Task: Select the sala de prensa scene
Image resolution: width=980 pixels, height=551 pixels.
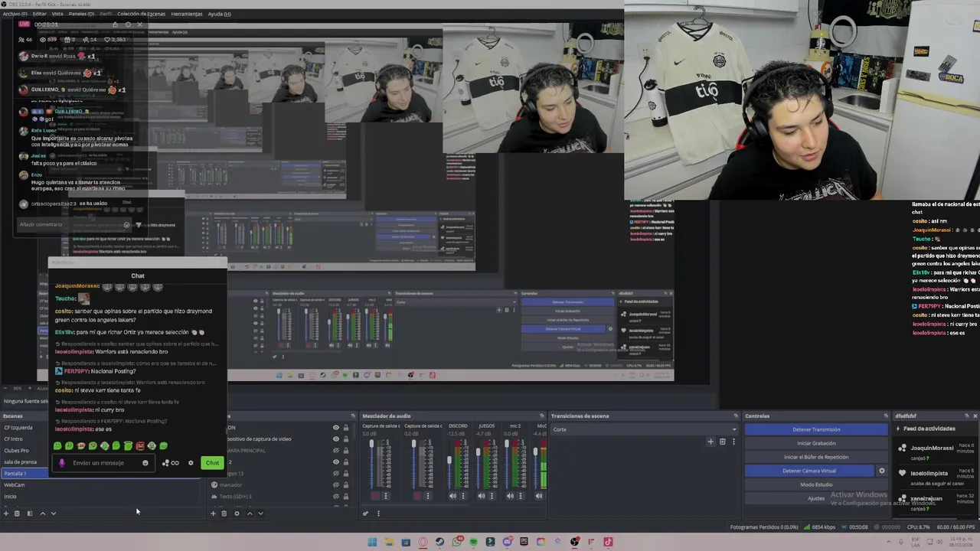Action: [x=20, y=462]
